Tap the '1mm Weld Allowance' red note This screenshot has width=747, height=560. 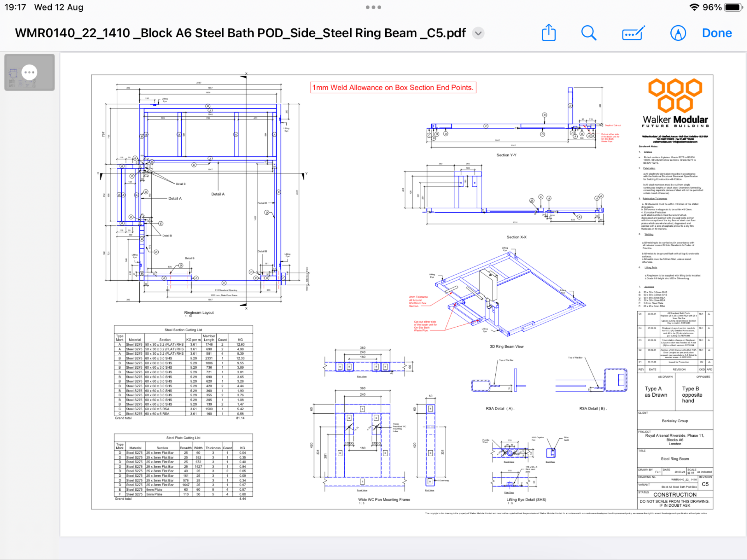393,87
